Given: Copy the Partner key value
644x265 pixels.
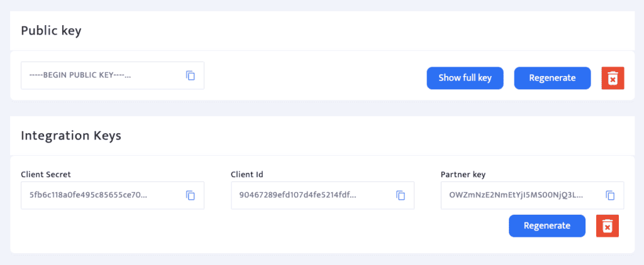Looking at the screenshot, I should pos(610,195).
